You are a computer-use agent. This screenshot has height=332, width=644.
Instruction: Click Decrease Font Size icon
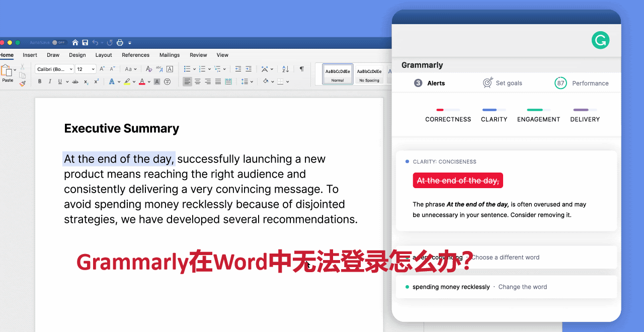[x=113, y=69]
